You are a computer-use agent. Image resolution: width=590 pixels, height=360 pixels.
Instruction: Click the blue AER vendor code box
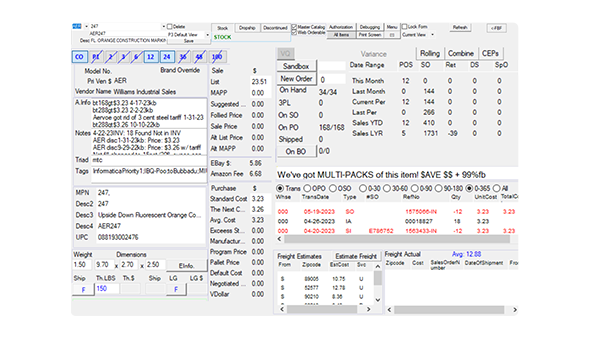tap(76, 26)
